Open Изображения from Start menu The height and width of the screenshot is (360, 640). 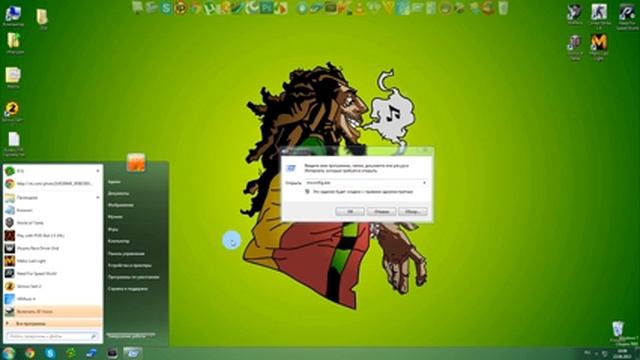pyautogui.click(x=121, y=205)
